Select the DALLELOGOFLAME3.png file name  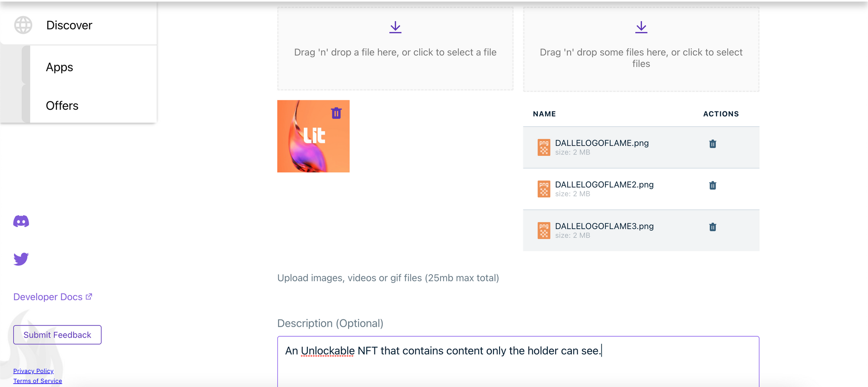605,226
